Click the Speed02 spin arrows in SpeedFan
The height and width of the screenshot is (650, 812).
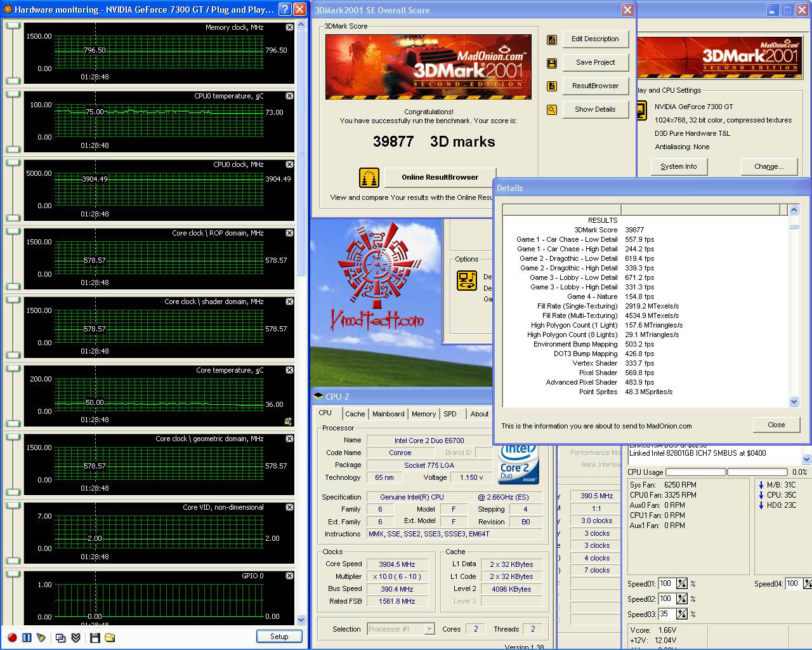[x=682, y=599]
